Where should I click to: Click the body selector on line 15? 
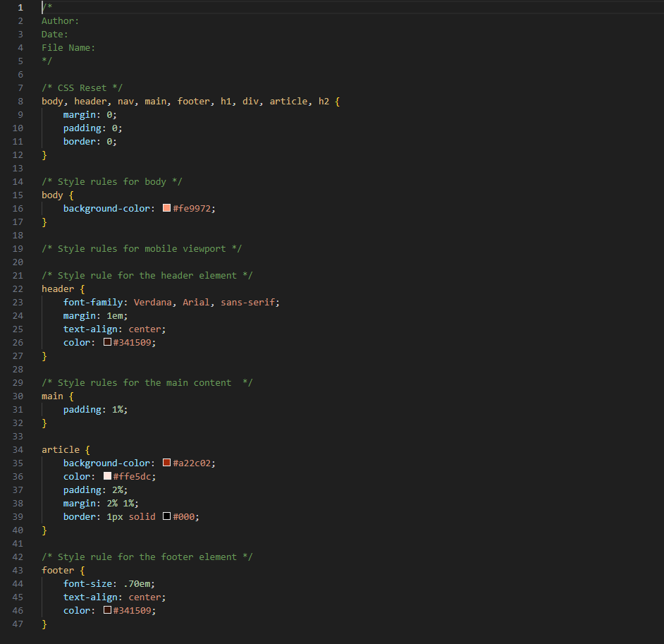click(x=51, y=195)
